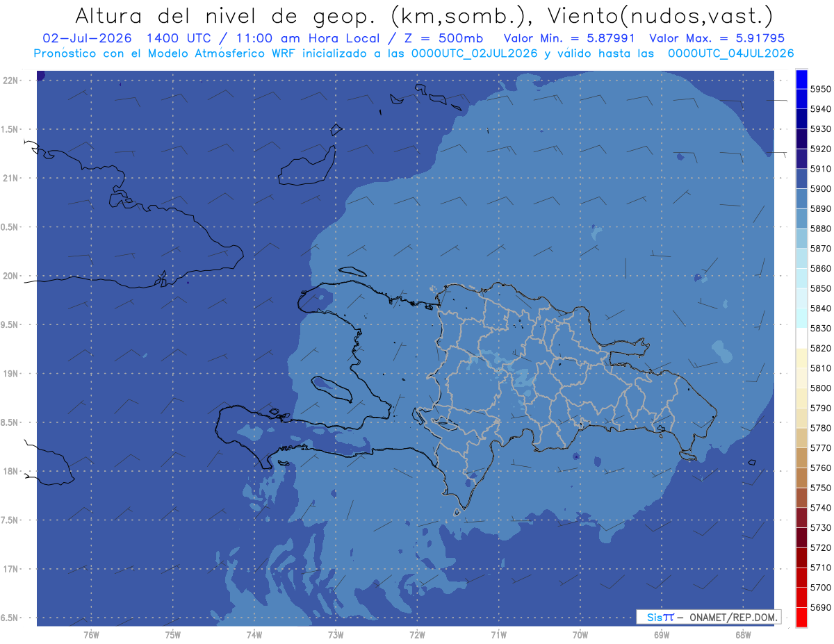Click the 5820 colorbar label

pyautogui.click(x=821, y=348)
